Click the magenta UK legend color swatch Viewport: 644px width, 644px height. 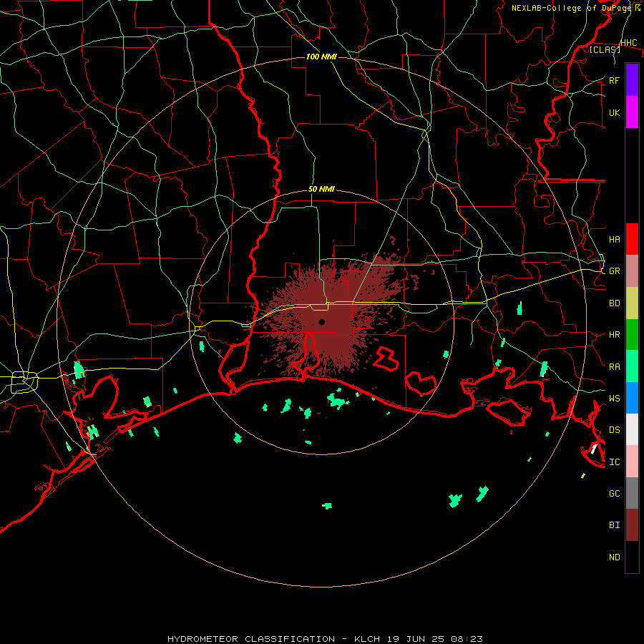pyautogui.click(x=632, y=112)
